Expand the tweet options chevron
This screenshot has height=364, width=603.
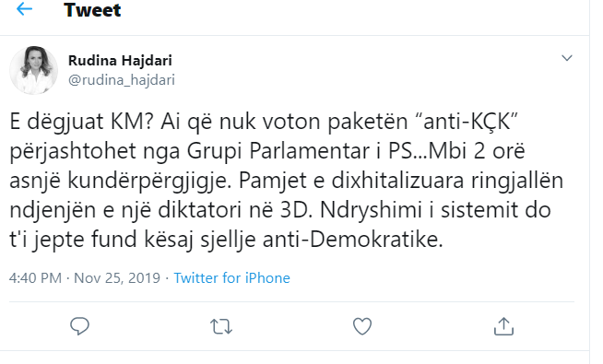point(567,58)
